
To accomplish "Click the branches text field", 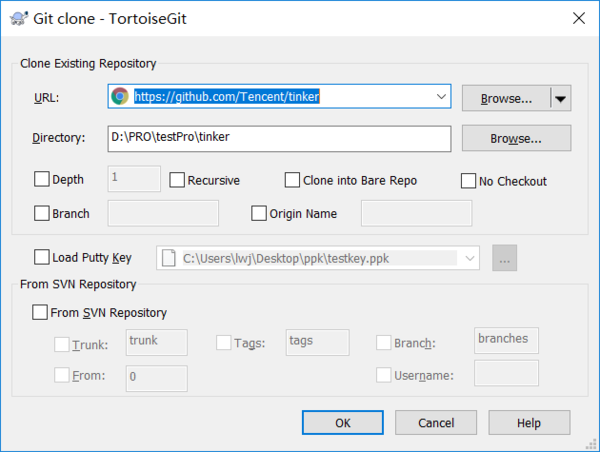I will (506, 340).
